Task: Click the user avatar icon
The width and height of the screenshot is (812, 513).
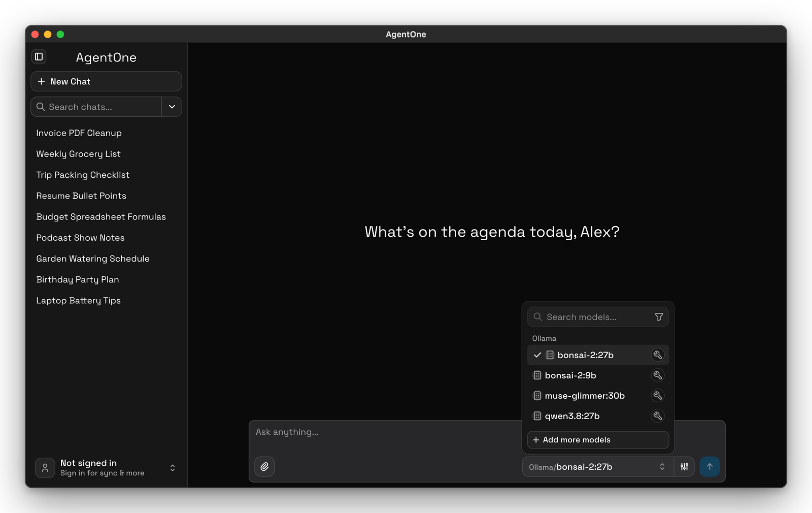Action: 45,468
